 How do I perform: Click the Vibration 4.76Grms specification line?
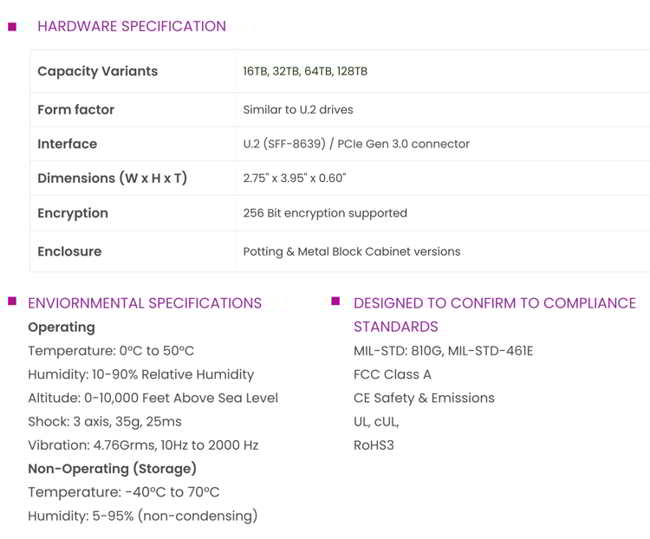tap(143, 445)
